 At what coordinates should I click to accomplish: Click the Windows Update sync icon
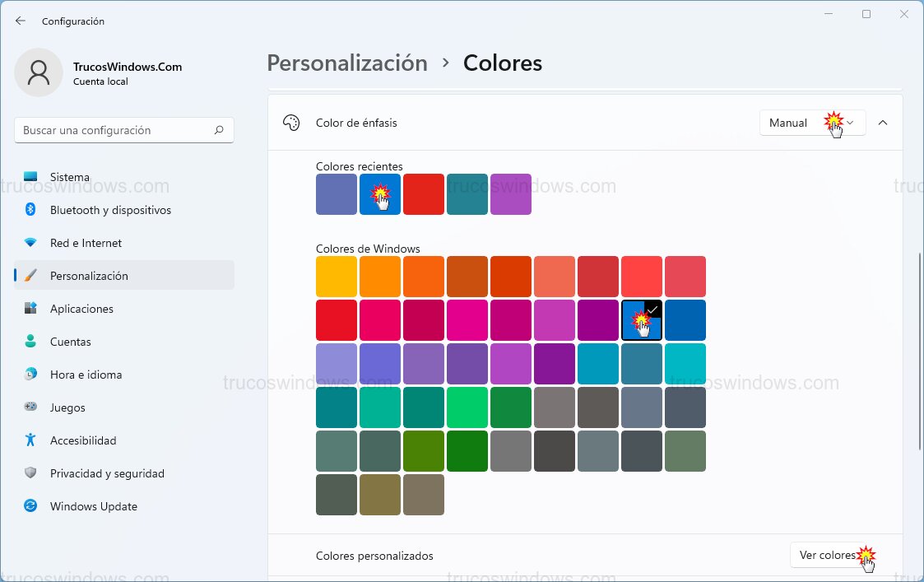pos(30,506)
